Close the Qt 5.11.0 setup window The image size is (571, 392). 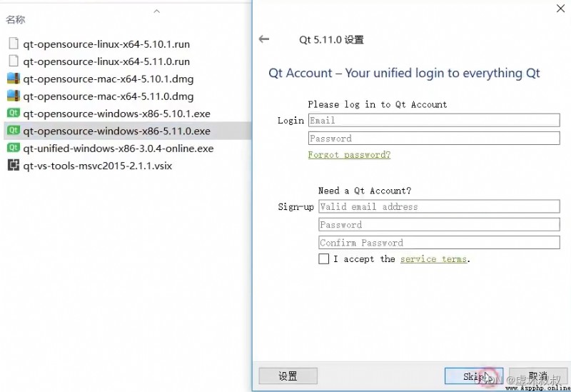click(x=560, y=9)
